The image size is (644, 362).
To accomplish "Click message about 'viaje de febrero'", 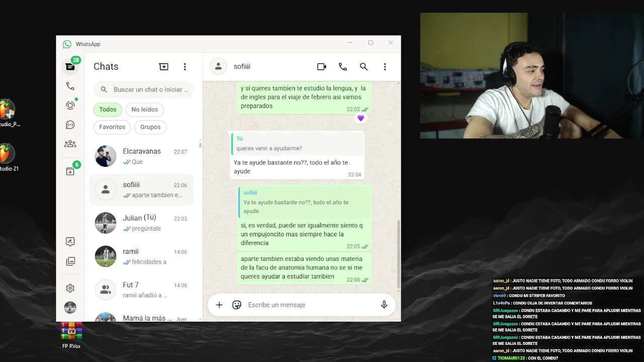I will click(x=304, y=98).
